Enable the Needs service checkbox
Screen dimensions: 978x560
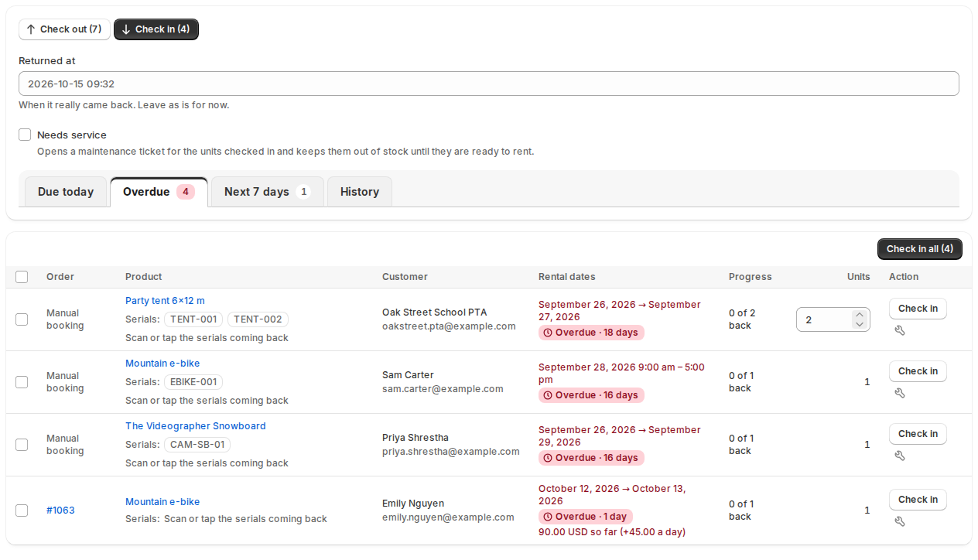tap(25, 135)
